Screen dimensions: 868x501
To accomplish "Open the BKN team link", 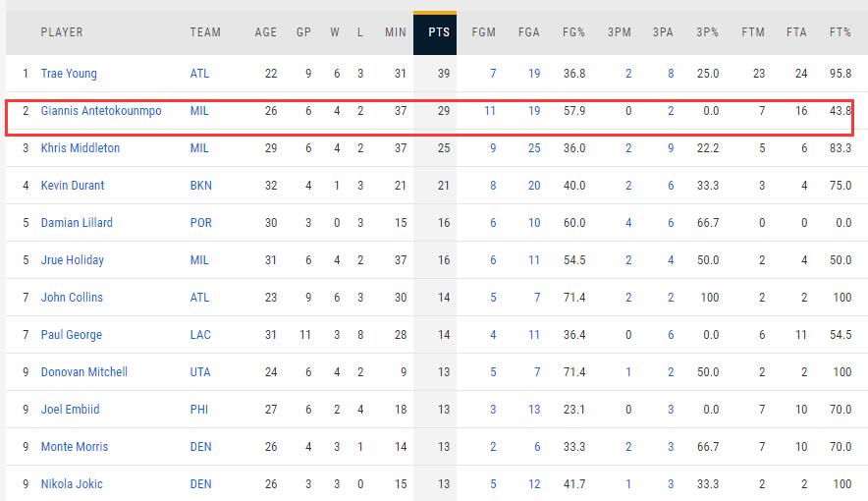I will 201,186.
